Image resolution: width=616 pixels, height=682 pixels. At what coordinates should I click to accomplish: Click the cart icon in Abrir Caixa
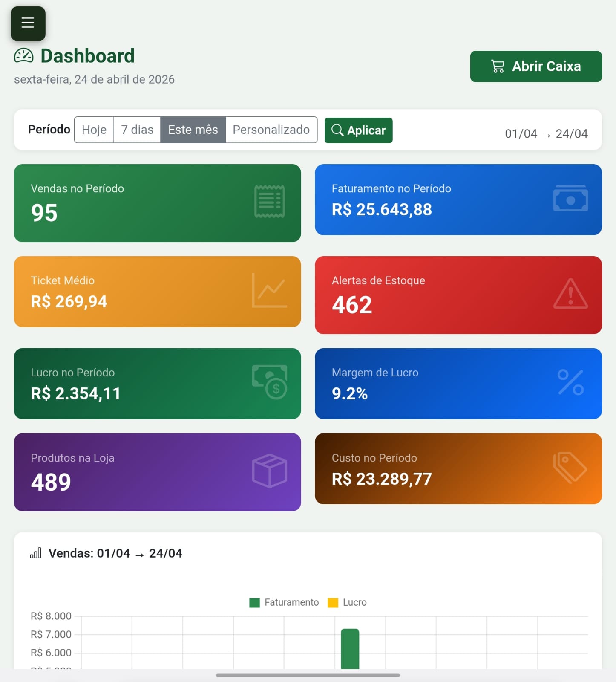pos(498,66)
